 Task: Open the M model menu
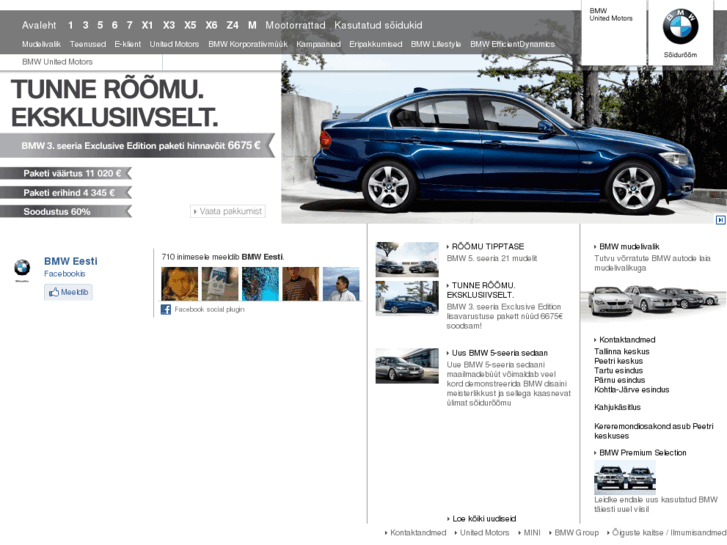coord(252,25)
